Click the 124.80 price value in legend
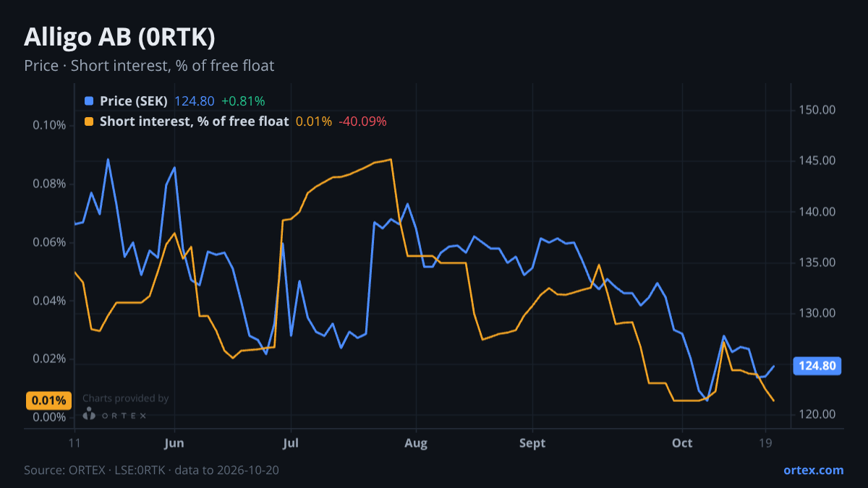The image size is (868, 488). [x=195, y=101]
